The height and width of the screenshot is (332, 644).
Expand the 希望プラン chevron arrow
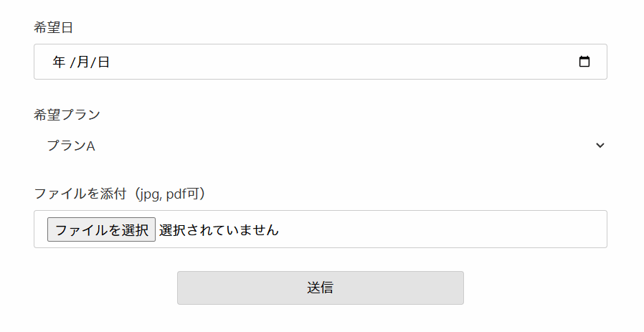click(x=600, y=145)
